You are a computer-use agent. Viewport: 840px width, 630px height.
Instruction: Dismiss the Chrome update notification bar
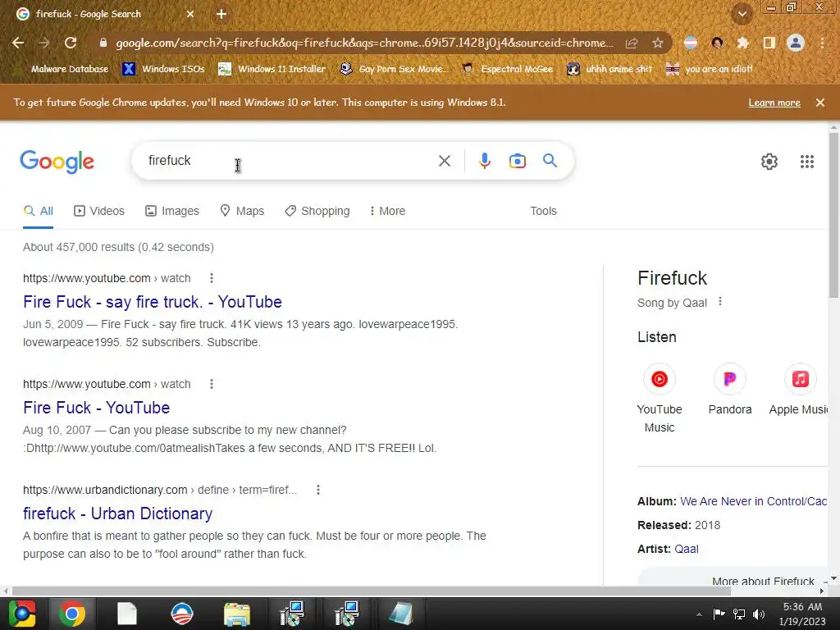820,103
